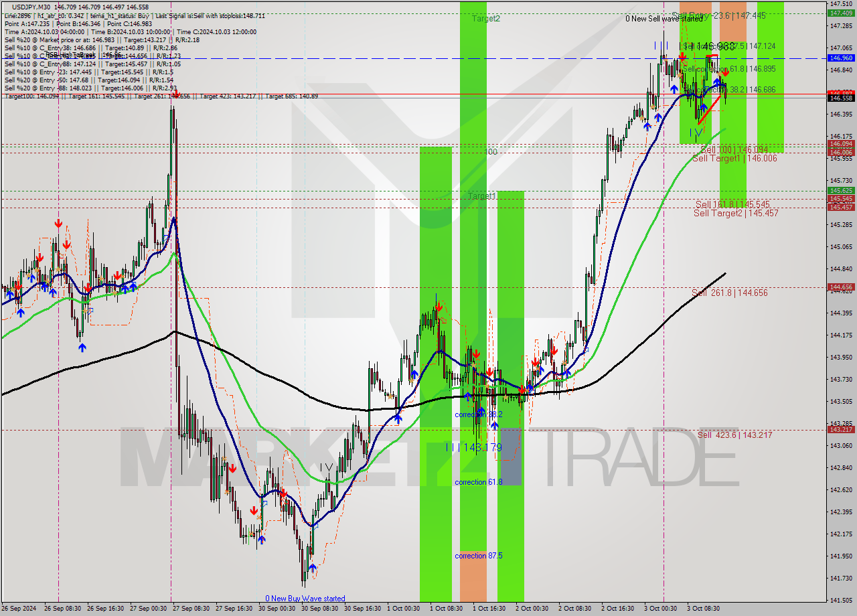Viewport: 857px width, 616px height.
Task: Click the 'Sell Target2 | 145.457' label
Action: [x=735, y=213]
